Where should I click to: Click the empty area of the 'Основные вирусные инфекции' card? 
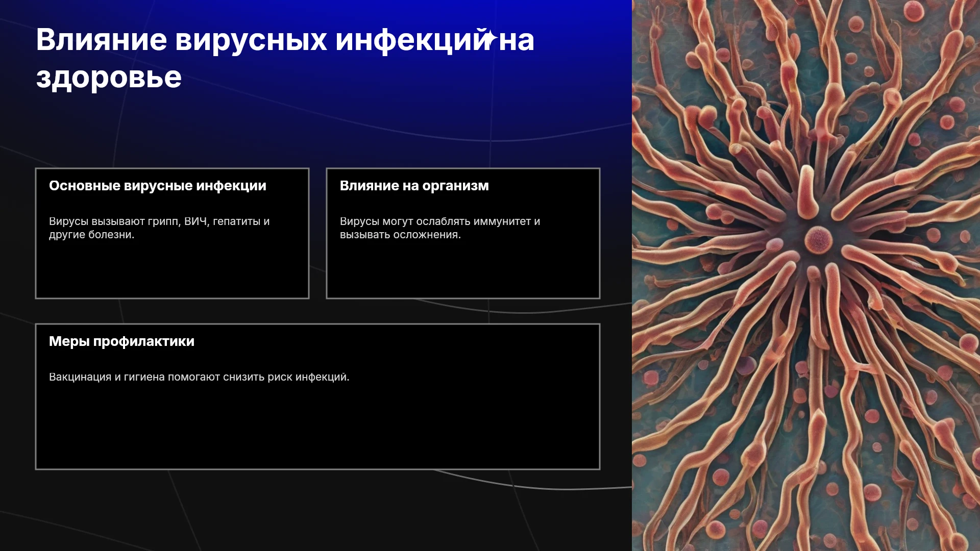click(172, 269)
